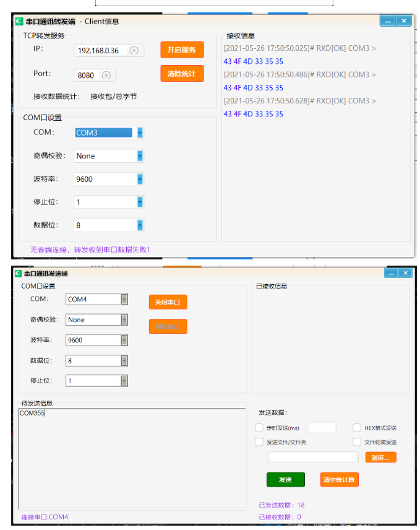This screenshot has width=420, height=530.
Task: Clear the Port field via its X icon
Action: tap(106, 76)
